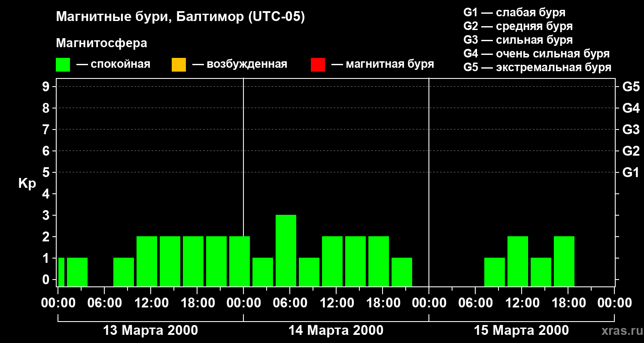Viewport: 644px width, 343px height.
Task: Click the orange excited magnetosphere legend swatch
Action: click(x=179, y=65)
